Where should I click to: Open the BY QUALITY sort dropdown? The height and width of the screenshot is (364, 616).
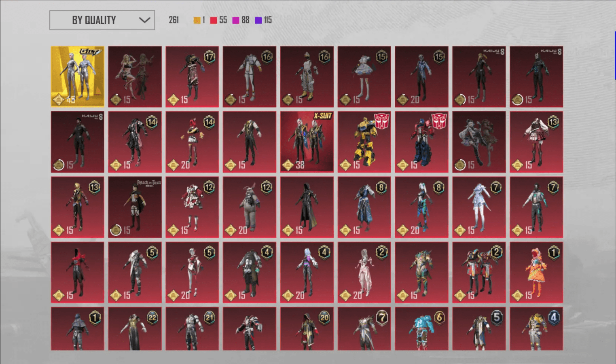102,20
